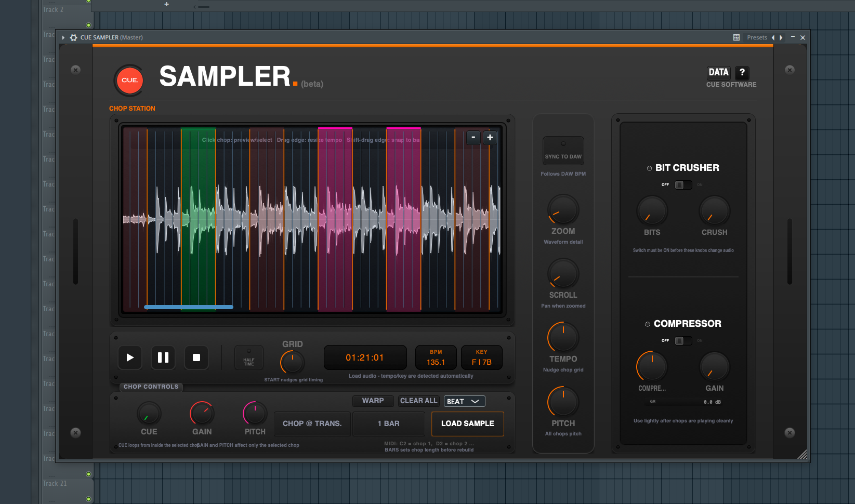This screenshot has width=855, height=504.
Task: Open the DATA panel
Action: (x=719, y=72)
